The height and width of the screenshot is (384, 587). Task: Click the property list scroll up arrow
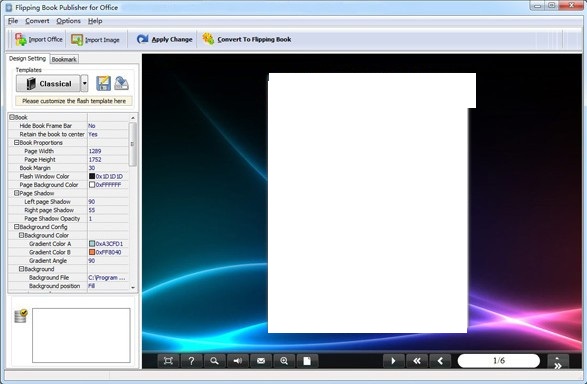click(x=133, y=118)
